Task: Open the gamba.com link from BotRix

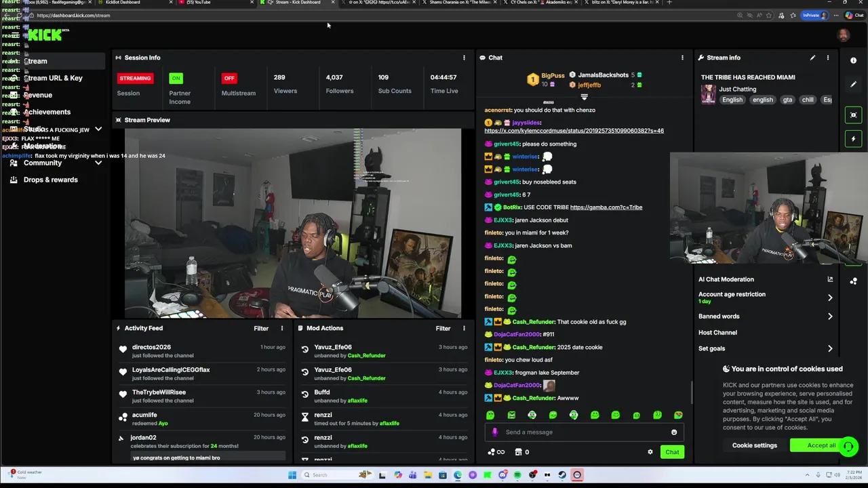Action: [x=606, y=207]
